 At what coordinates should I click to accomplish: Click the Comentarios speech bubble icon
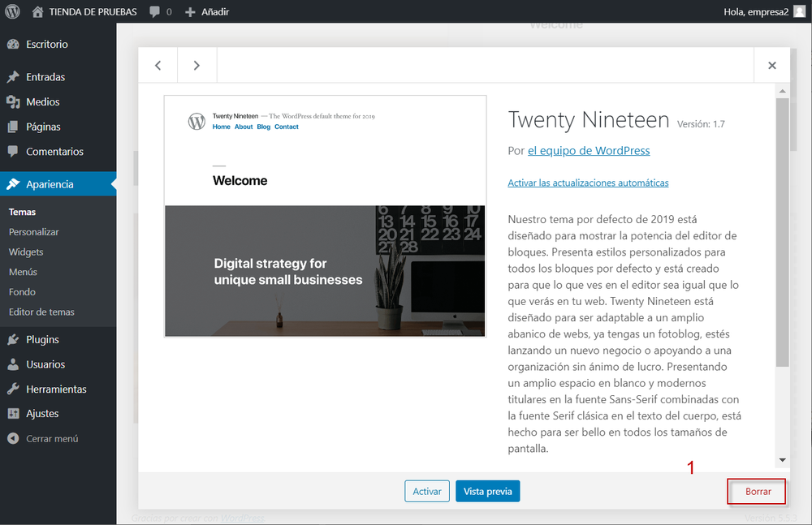[x=14, y=151]
